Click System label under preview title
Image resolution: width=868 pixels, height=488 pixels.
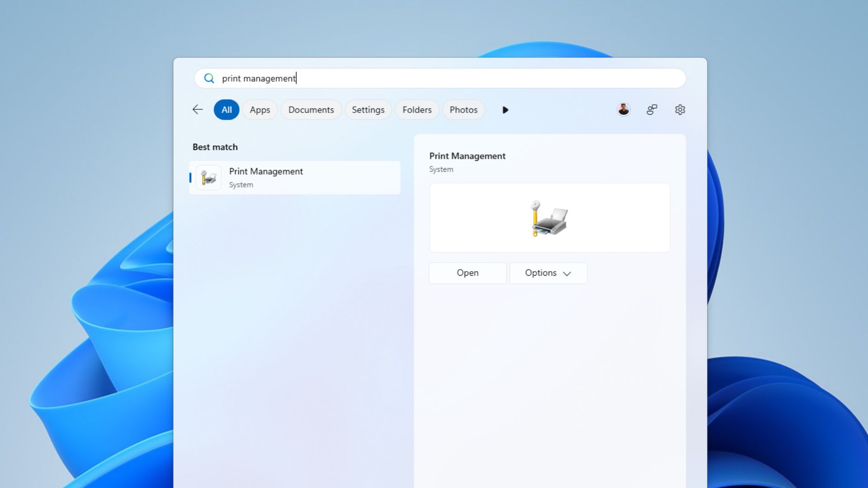441,169
